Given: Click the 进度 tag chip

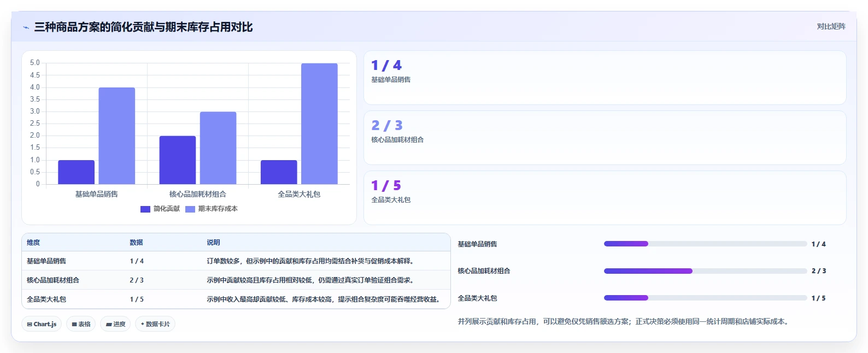Looking at the screenshot, I should coord(115,324).
